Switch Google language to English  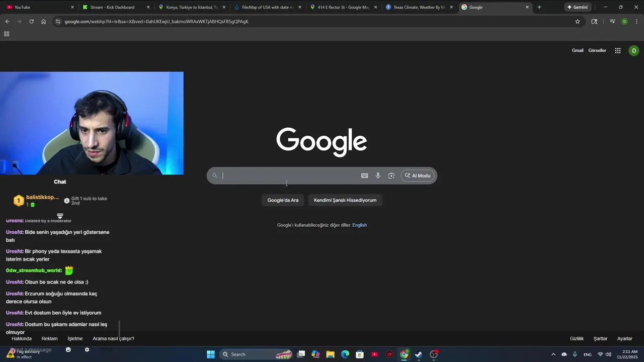pos(359,225)
